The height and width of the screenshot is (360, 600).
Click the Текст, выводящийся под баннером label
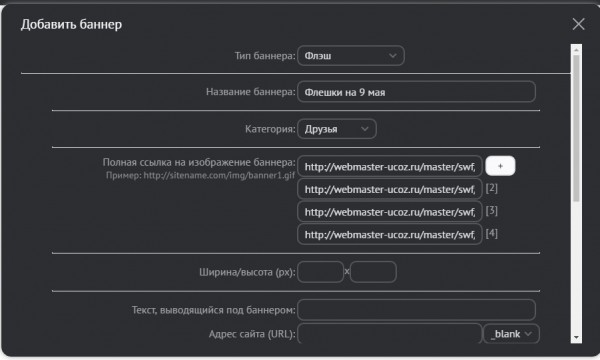point(214,310)
